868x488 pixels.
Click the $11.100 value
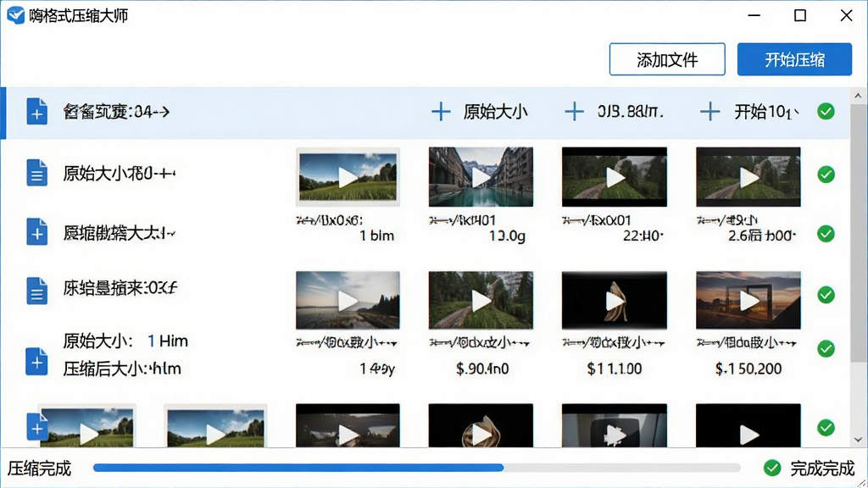pyautogui.click(x=615, y=369)
